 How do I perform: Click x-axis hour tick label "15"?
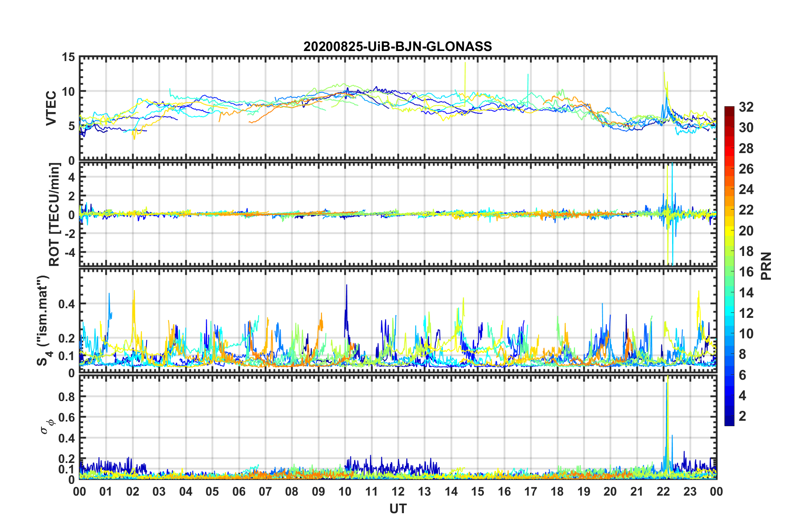pos(478,491)
